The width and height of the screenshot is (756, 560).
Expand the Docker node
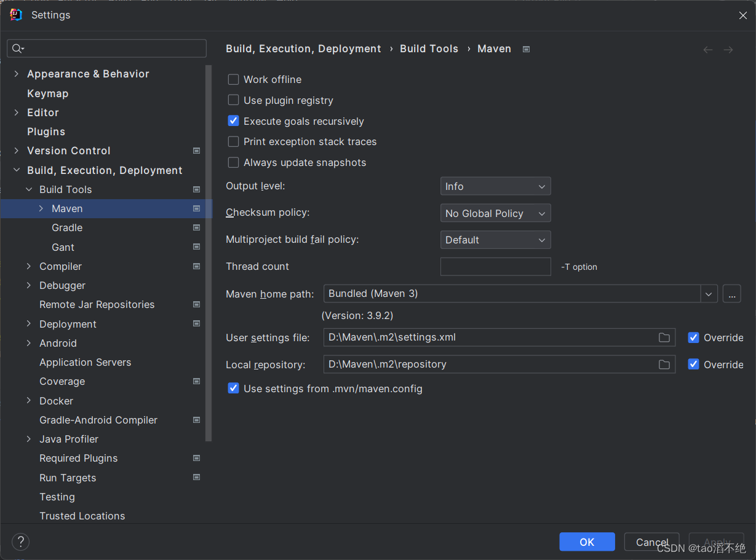click(x=29, y=401)
